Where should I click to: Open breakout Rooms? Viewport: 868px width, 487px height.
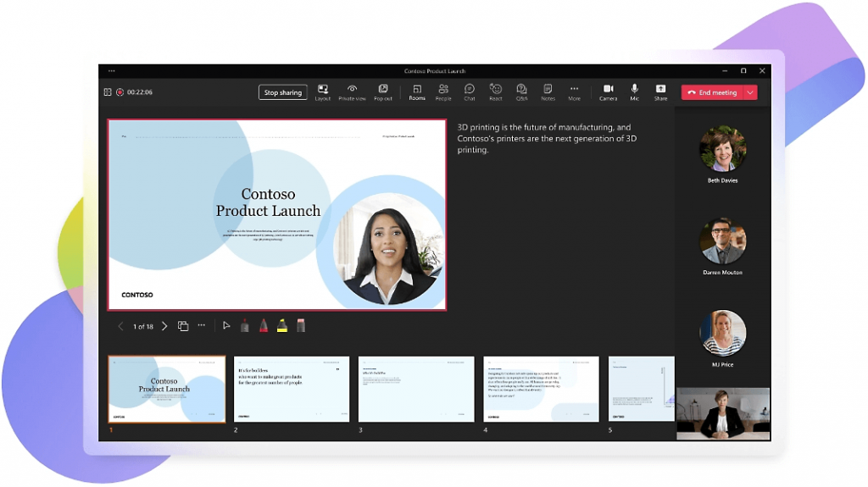pos(417,91)
